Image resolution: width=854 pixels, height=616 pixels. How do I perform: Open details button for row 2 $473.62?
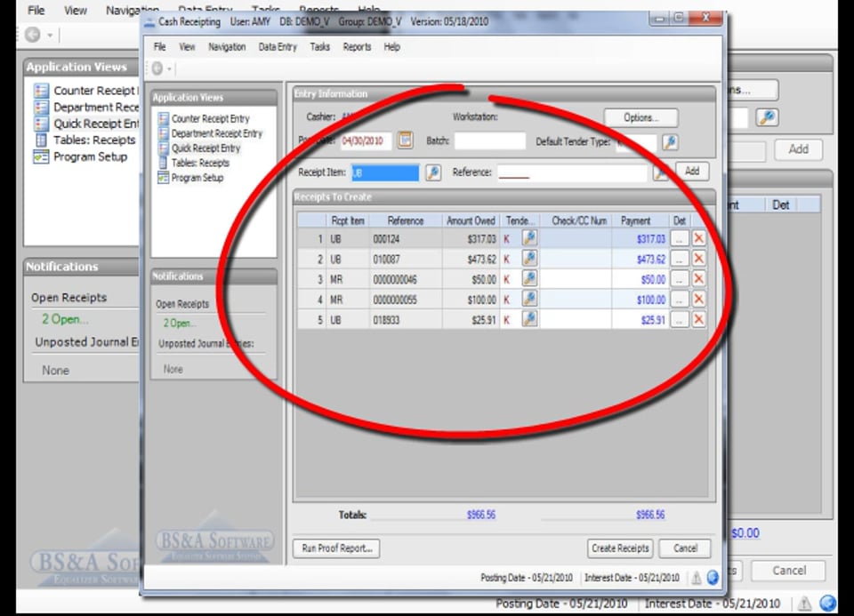[679, 259]
